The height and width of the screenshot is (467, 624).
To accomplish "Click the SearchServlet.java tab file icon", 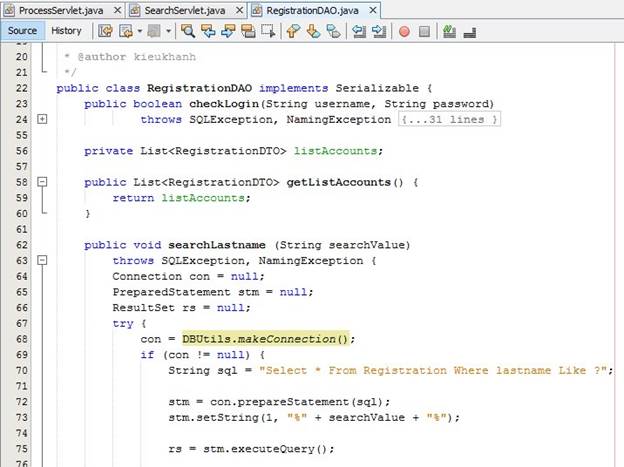I will point(135,10).
